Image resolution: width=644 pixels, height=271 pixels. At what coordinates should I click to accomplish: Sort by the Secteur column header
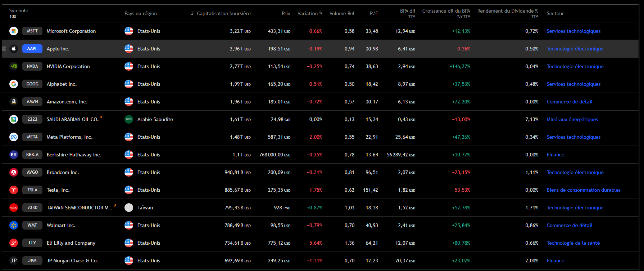point(555,13)
